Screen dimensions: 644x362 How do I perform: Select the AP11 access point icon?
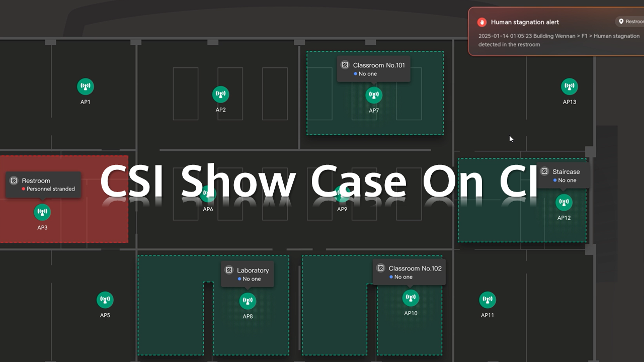coord(487,300)
